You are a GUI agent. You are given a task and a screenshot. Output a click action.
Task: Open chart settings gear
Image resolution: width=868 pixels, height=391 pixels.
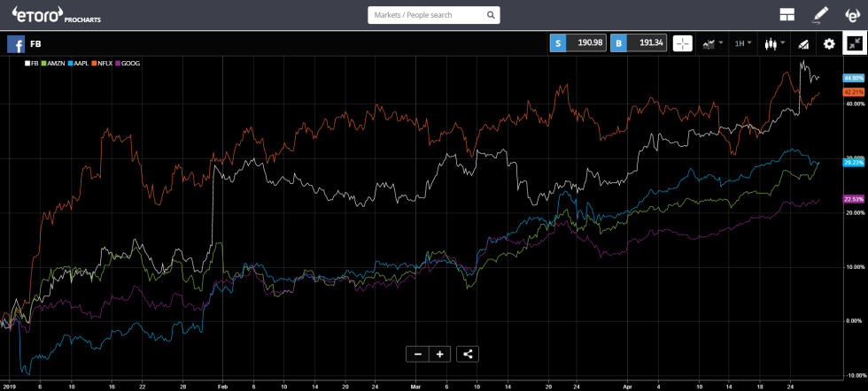pos(829,43)
